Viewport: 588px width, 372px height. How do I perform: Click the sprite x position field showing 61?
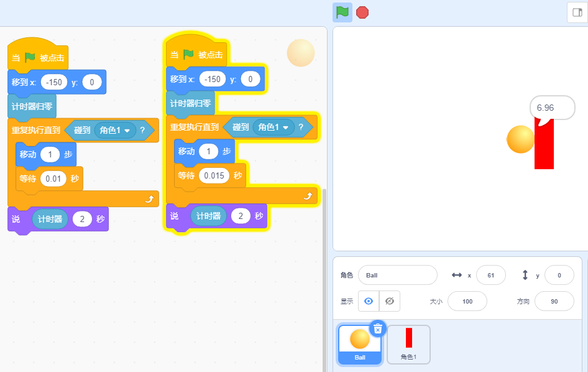(x=491, y=275)
